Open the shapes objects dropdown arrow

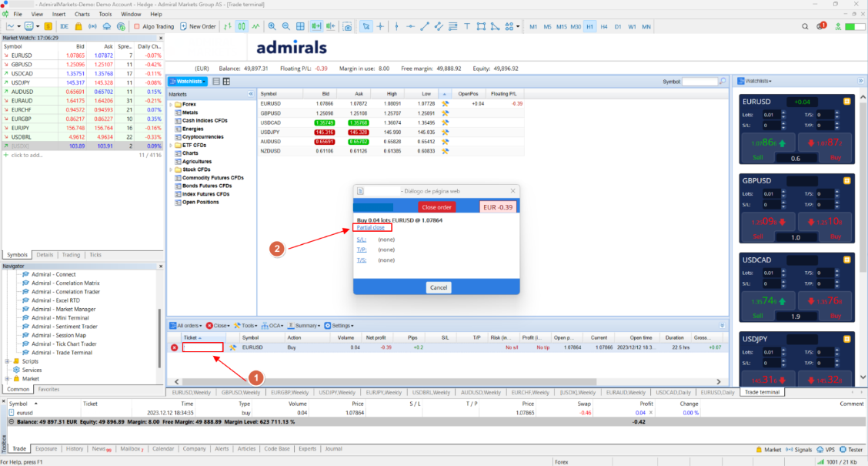click(x=518, y=26)
